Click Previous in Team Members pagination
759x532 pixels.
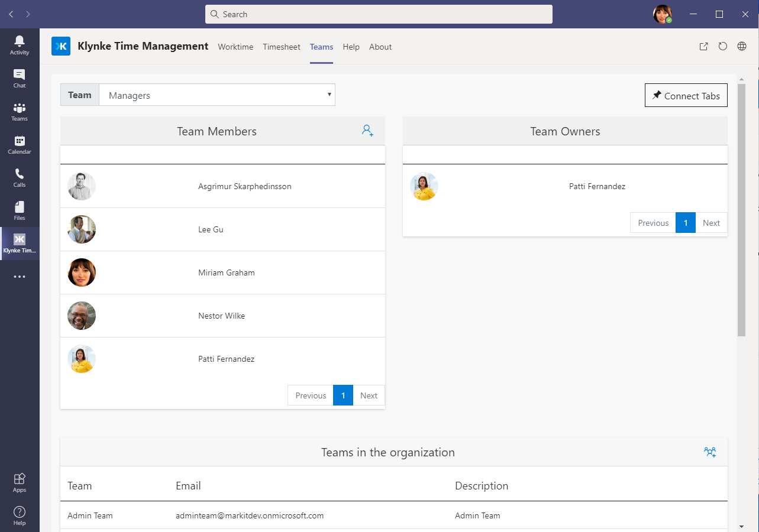pyautogui.click(x=311, y=395)
